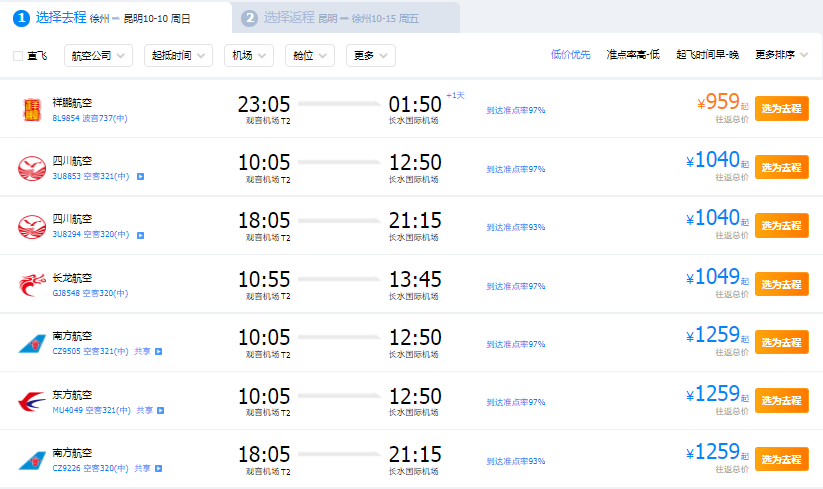
Task: Switch to the 选择去程 outbound tab
Action: point(116,18)
